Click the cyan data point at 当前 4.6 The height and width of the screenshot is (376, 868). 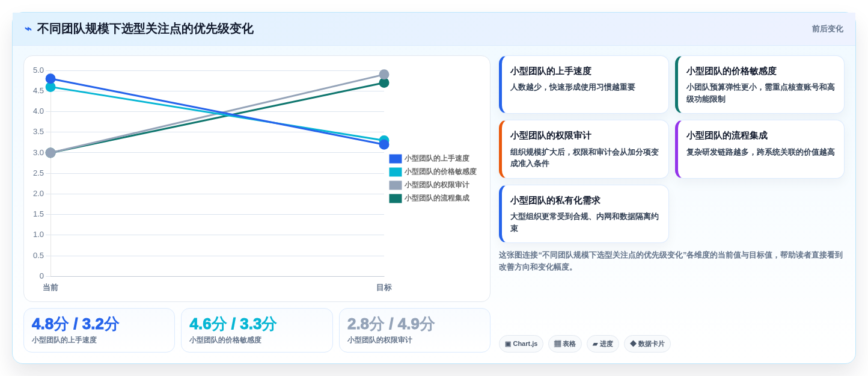[50, 87]
